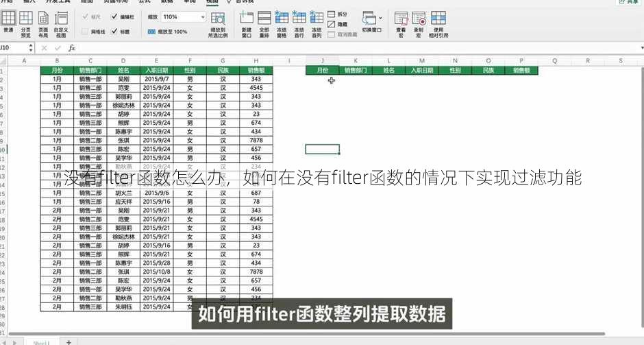Click the Select All corner triangle
Viewport: 644px width, 345px height.
coord(3,61)
